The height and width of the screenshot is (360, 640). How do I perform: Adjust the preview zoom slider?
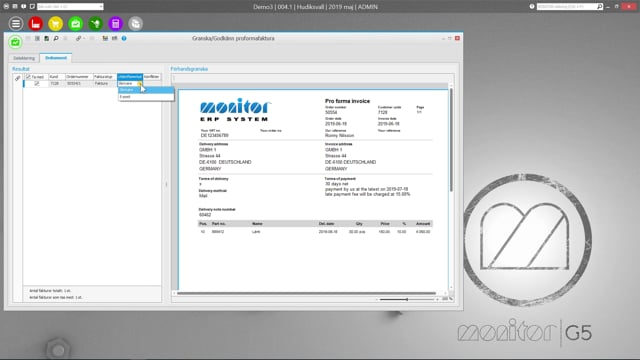click(x=407, y=299)
